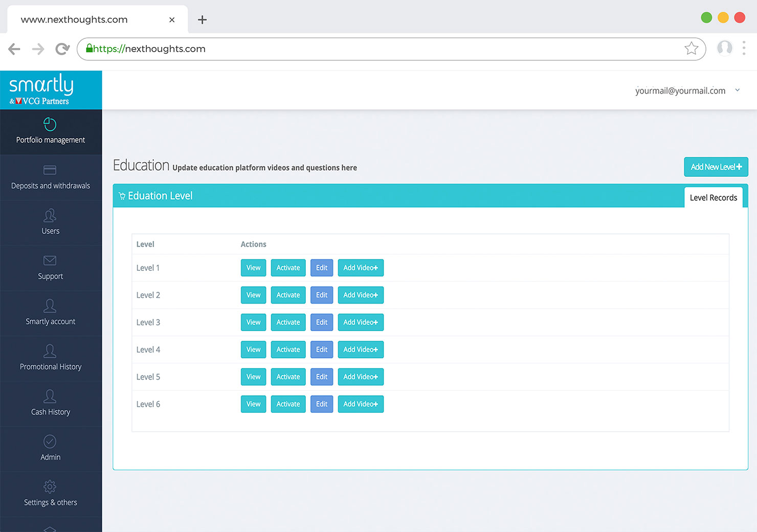Edit Level 4
This screenshot has height=532, width=757.
(x=322, y=350)
